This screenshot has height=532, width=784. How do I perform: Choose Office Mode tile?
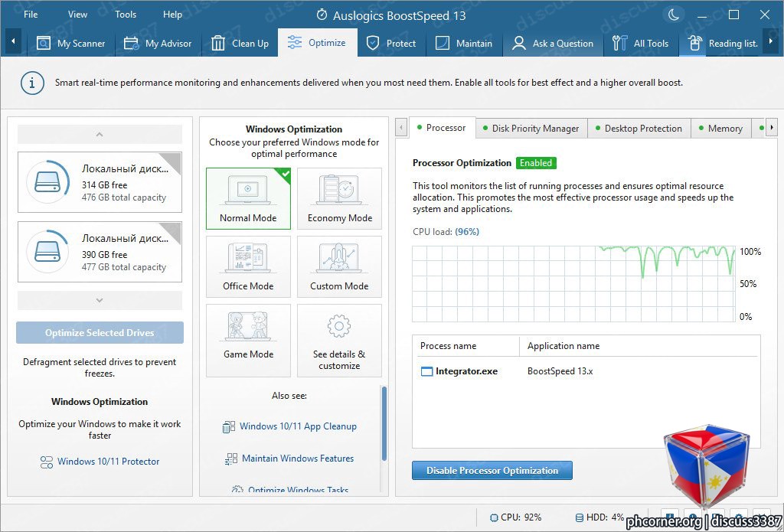(249, 267)
